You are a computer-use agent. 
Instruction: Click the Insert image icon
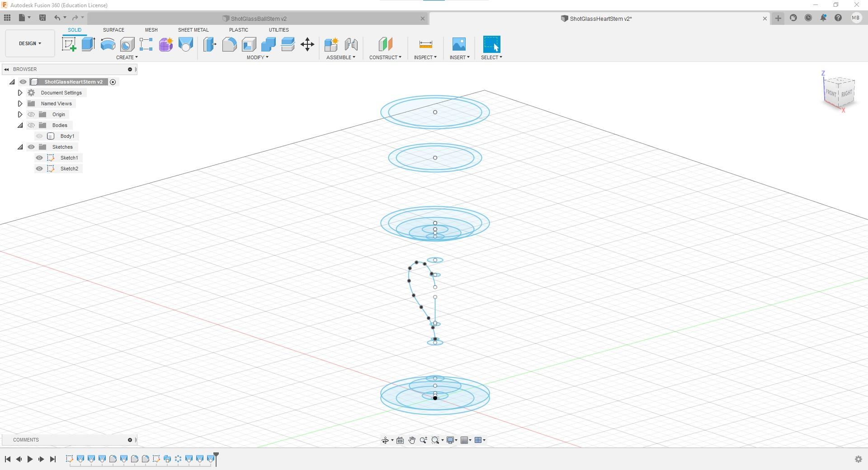(x=459, y=44)
